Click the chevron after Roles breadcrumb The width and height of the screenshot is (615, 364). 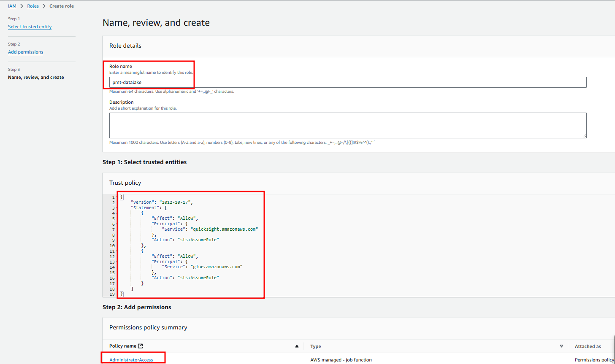[x=44, y=6]
